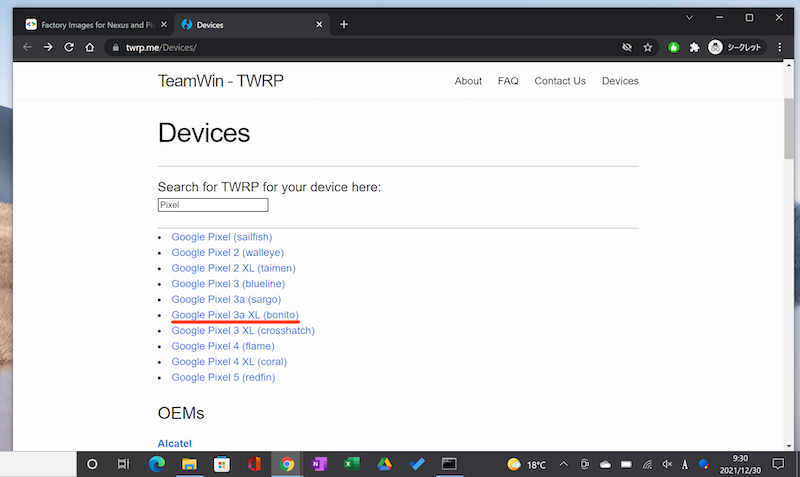Open the Chrome three-dot menu

tap(779, 47)
